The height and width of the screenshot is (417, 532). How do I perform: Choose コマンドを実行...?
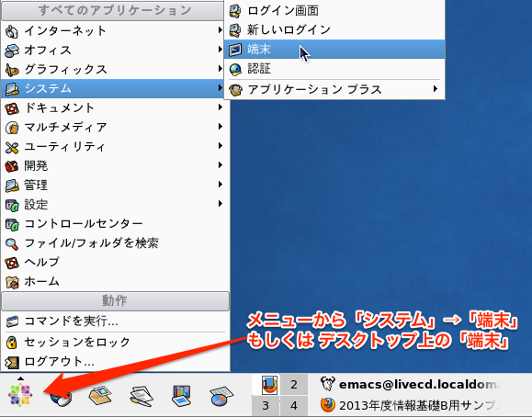pyautogui.click(x=115, y=321)
